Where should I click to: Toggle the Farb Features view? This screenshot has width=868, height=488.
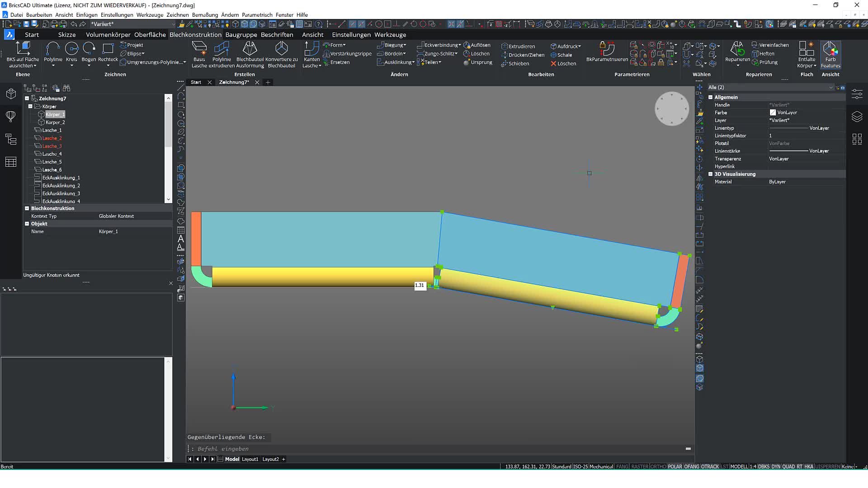830,54
